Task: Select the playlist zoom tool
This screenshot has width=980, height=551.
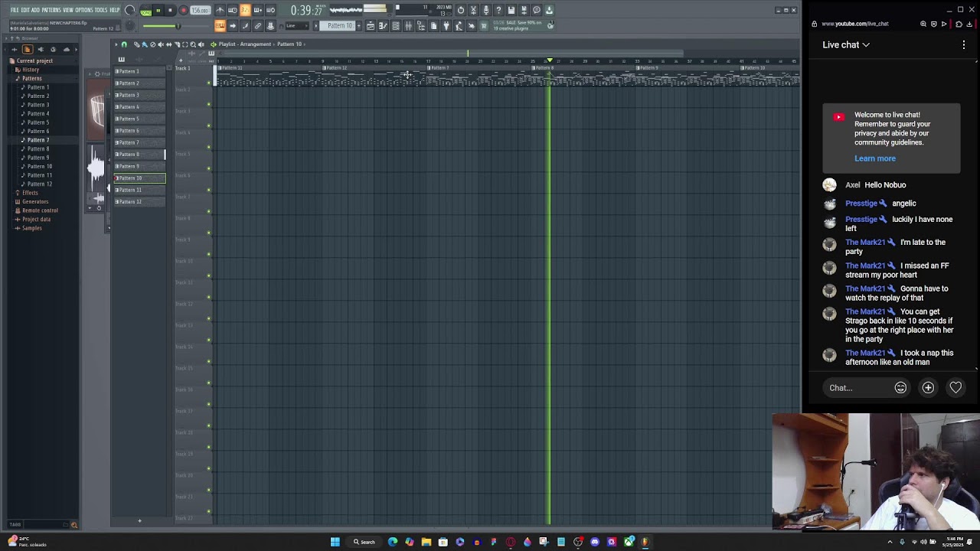Action: (193, 44)
